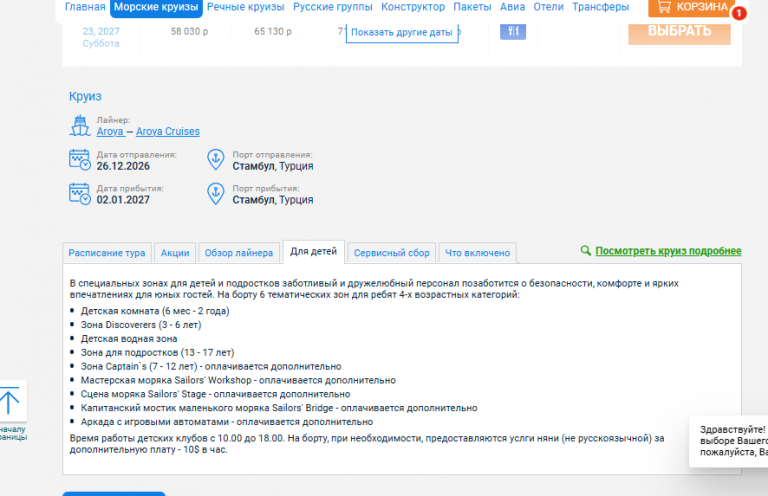768x496 pixels.
Task: Open Авиа in the navigation
Action: [x=512, y=7]
